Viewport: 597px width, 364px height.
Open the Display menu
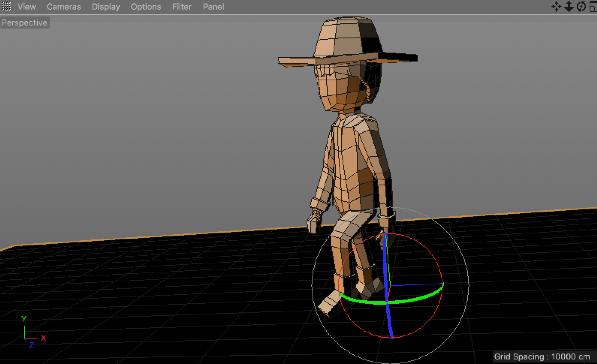(106, 7)
